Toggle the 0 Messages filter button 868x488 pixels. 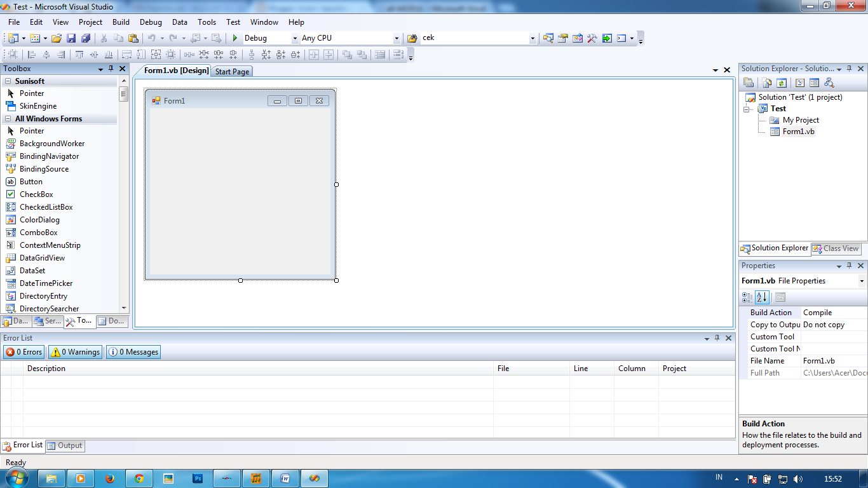(x=133, y=352)
